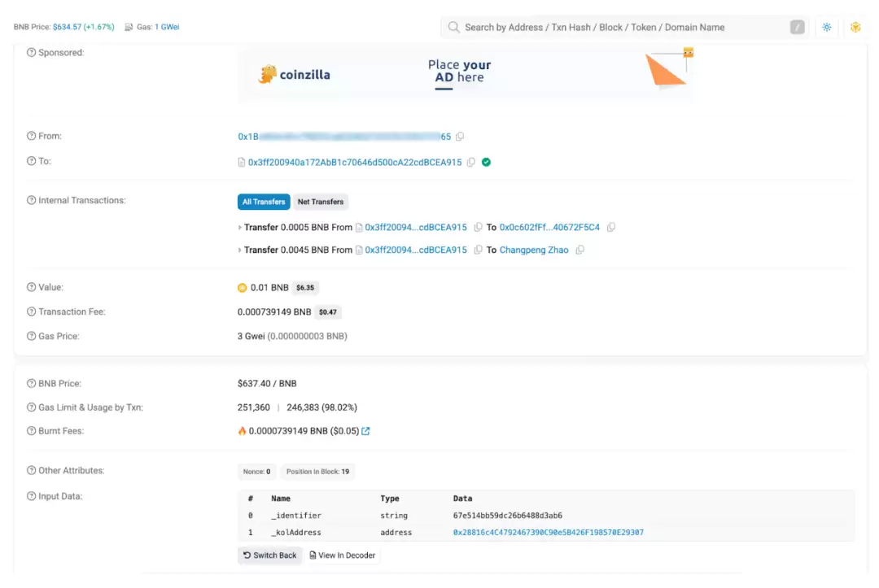Open contract link in 0.0005 BNB transfer row

tap(416, 228)
